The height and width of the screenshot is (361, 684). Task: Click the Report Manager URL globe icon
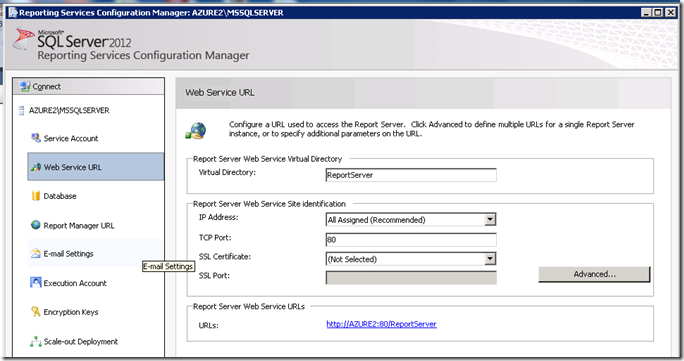coord(35,225)
